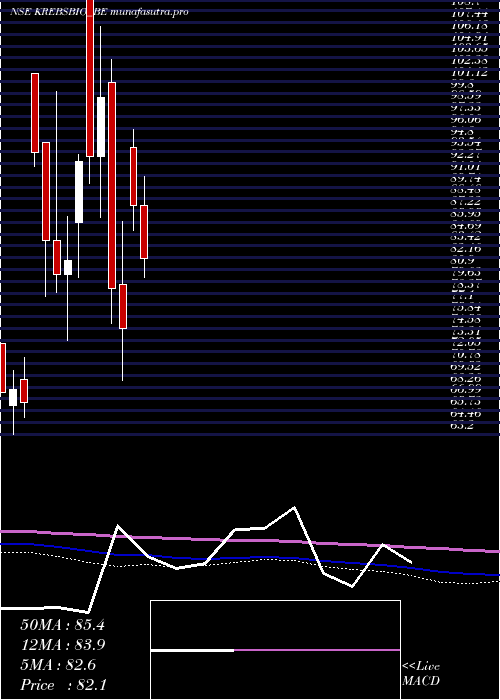Click the 91.01 price axis label
The image size is (500, 700).
tap(467, 167)
